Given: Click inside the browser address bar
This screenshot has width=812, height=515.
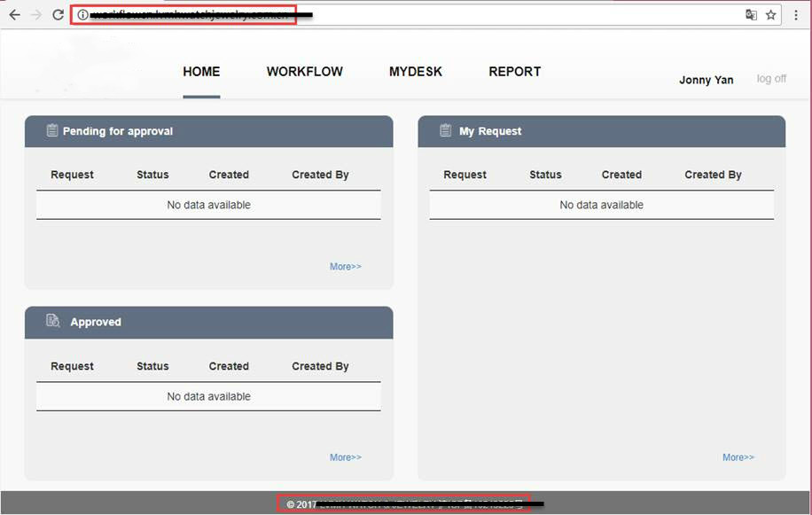Looking at the screenshot, I should pyautogui.click(x=222, y=14).
